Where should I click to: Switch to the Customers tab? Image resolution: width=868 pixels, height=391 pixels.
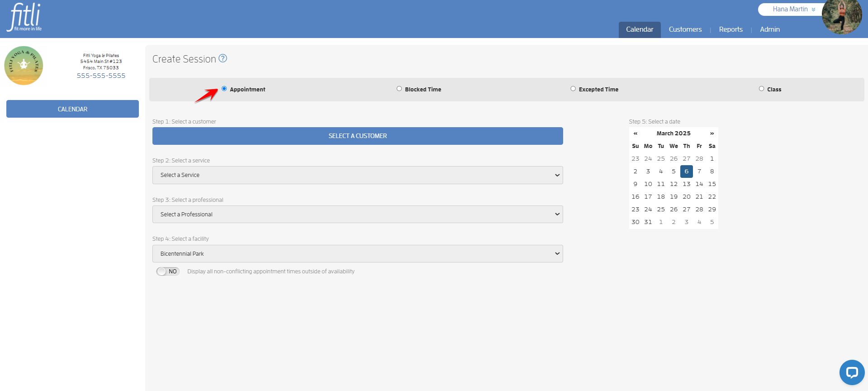685,29
